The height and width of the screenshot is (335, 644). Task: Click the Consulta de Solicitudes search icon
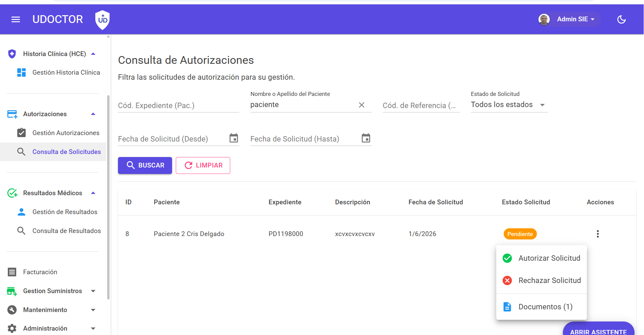point(21,152)
